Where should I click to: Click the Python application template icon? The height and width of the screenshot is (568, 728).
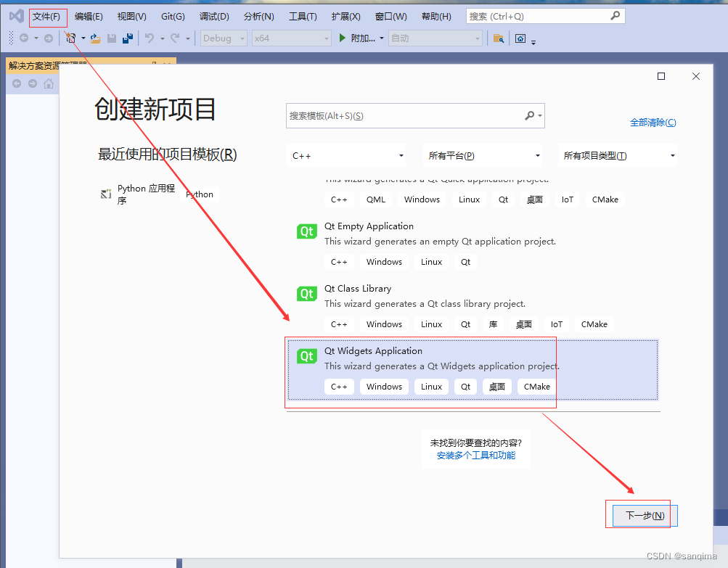click(x=106, y=194)
